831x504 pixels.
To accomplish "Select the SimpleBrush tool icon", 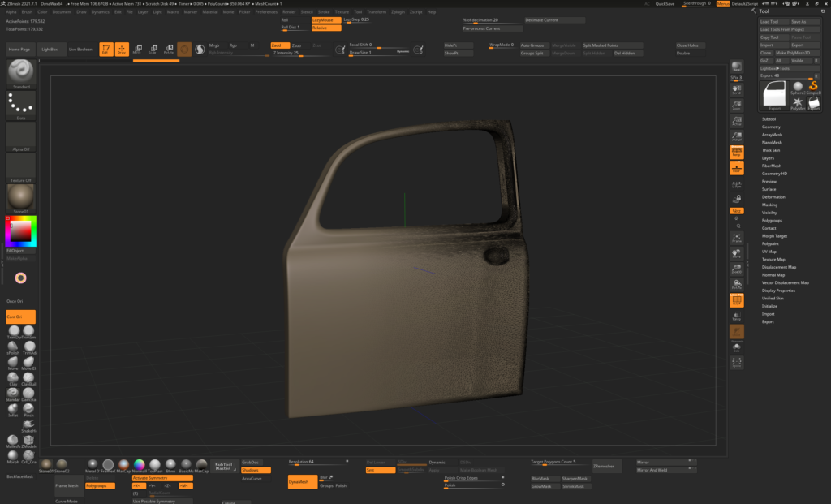I will pyautogui.click(x=814, y=86).
